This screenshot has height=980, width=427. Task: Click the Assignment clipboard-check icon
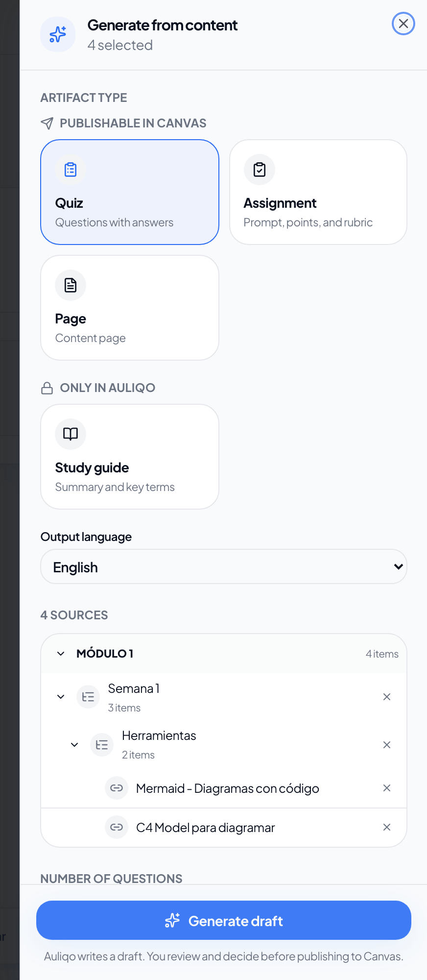(260, 170)
